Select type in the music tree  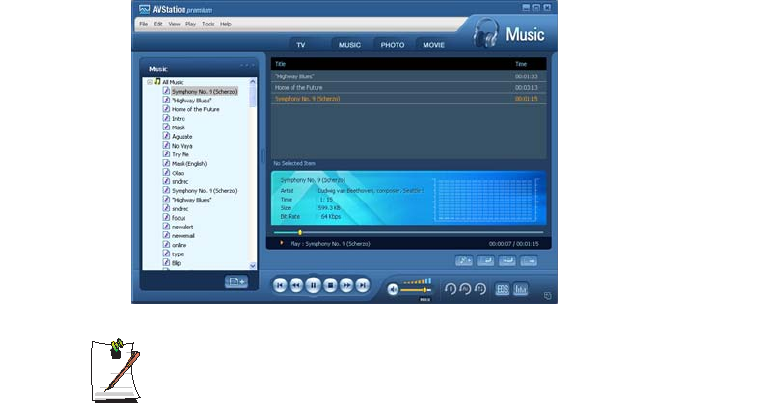178,254
